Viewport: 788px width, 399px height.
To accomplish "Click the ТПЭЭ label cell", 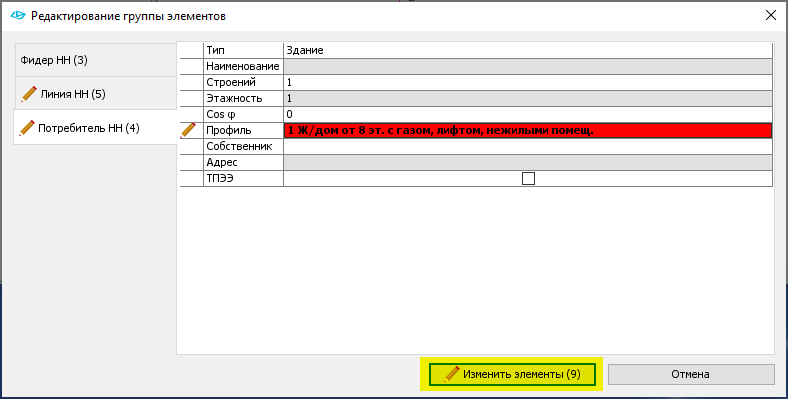I will (x=243, y=179).
